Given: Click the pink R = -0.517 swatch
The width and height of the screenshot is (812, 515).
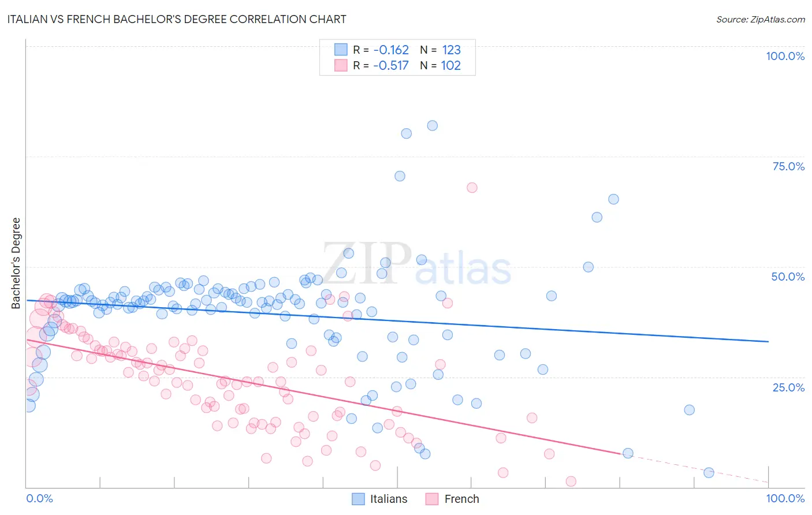Looking at the screenshot, I should click(341, 65).
